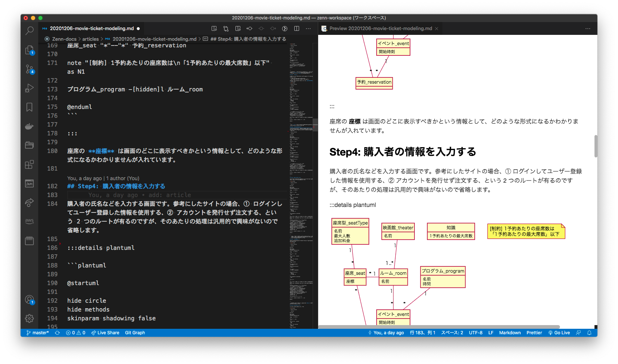618x364 pixels.
Task: Click the code lens 'You, a day ago | 1 author (You)'
Action: [103, 178]
